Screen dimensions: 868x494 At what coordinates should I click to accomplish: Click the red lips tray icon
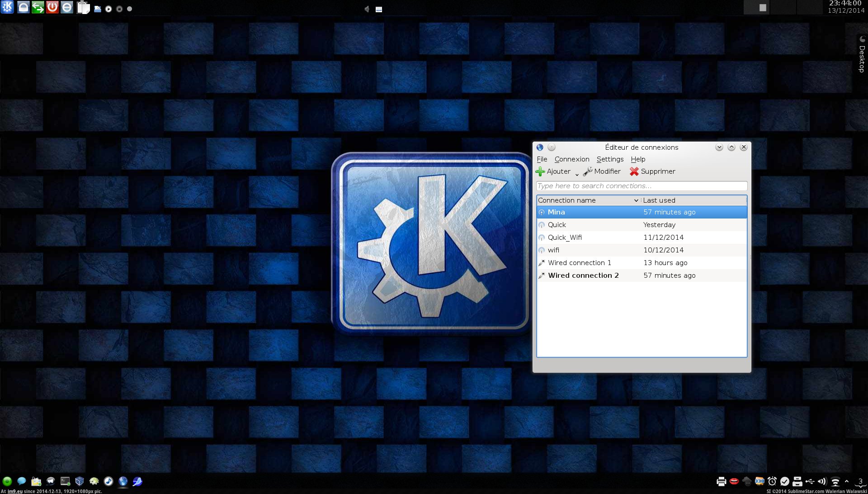(734, 481)
